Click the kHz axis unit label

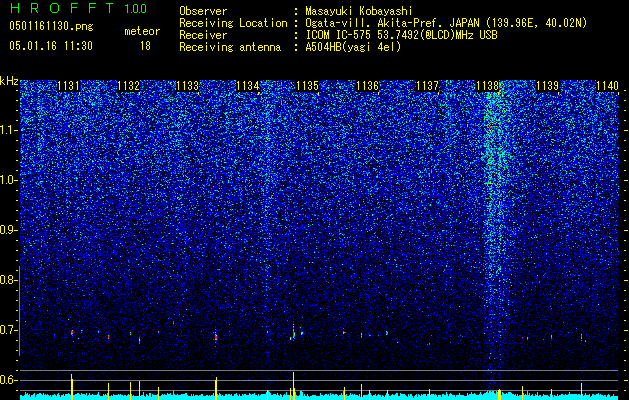[9, 81]
